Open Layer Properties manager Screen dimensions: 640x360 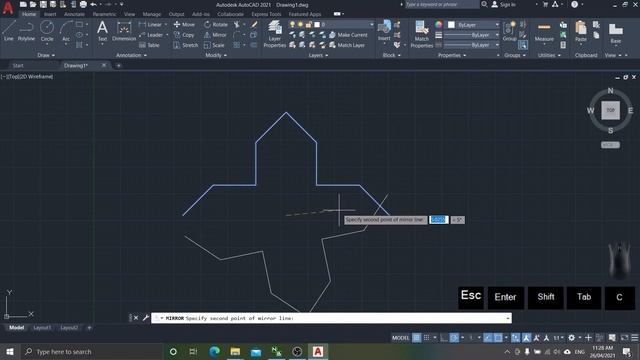[275, 34]
